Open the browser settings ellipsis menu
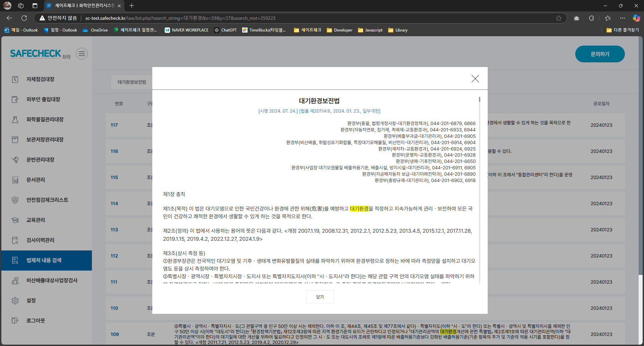Image resolution: width=644 pixels, height=346 pixels. click(x=623, y=18)
